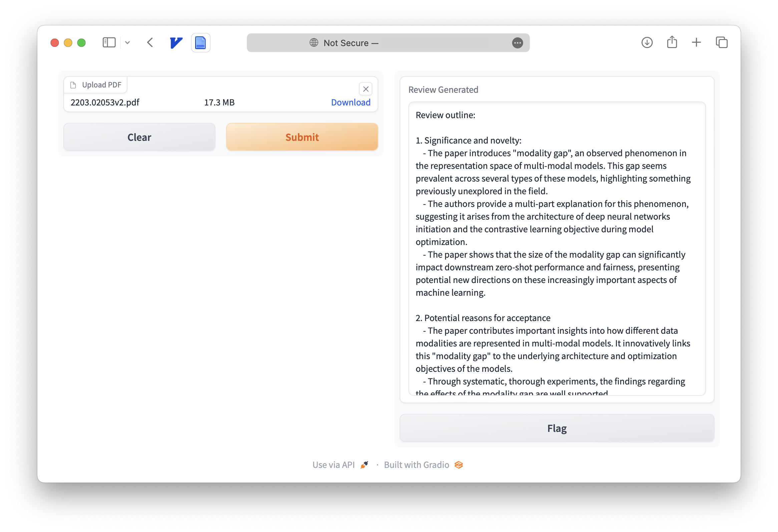778x532 pixels.
Task: Click the upload PDF document icon
Action: (74, 84)
